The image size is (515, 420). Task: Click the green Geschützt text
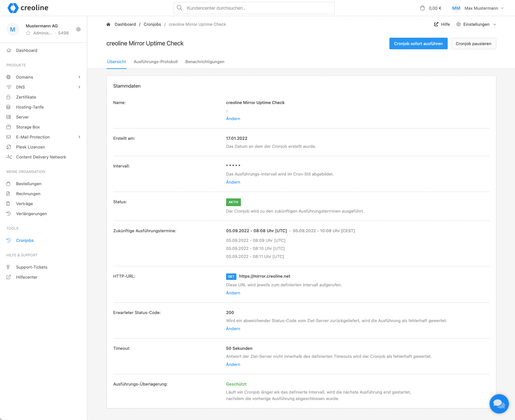pyautogui.click(x=236, y=384)
